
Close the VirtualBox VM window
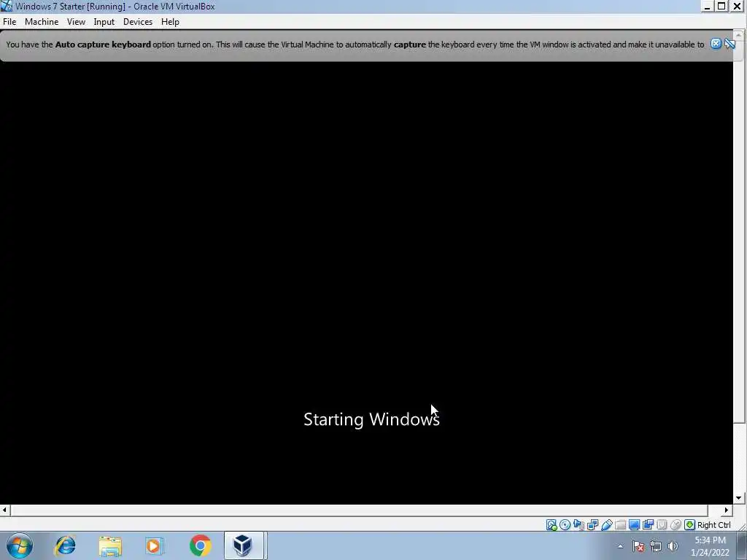point(737,6)
